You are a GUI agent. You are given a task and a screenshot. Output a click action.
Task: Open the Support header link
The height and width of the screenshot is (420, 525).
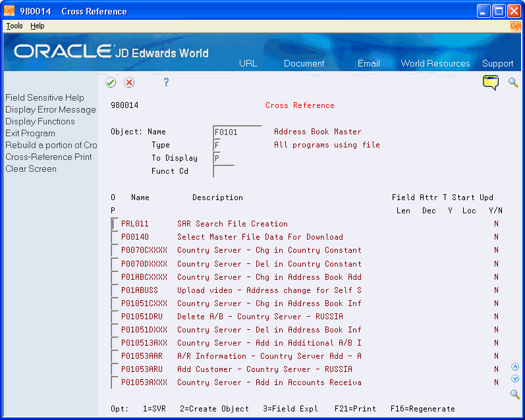tap(497, 63)
